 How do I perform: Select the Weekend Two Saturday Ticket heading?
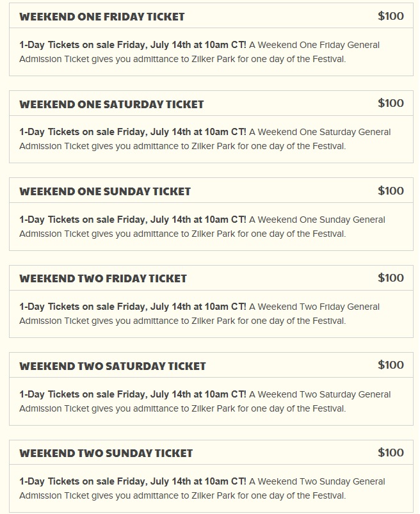pyautogui.click(x=113, y=366)
